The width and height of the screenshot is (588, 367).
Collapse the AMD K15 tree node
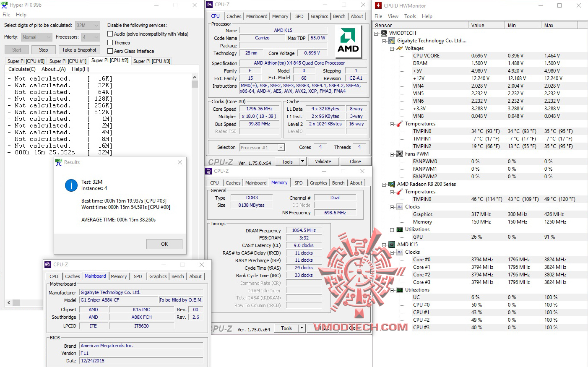point(384,245)
